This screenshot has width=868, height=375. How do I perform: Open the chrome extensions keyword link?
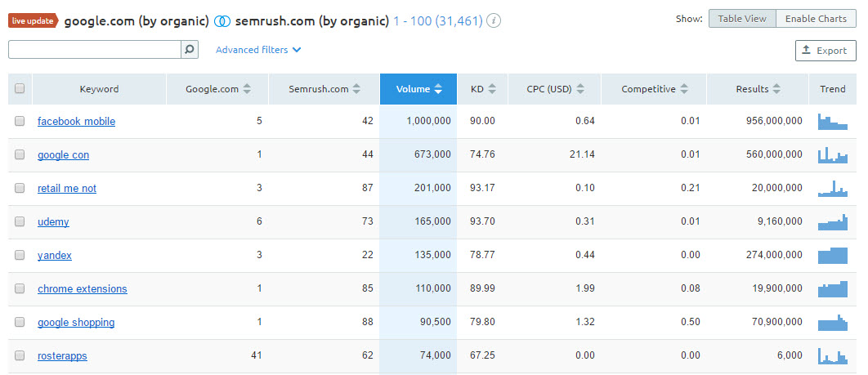click(83, 288)
